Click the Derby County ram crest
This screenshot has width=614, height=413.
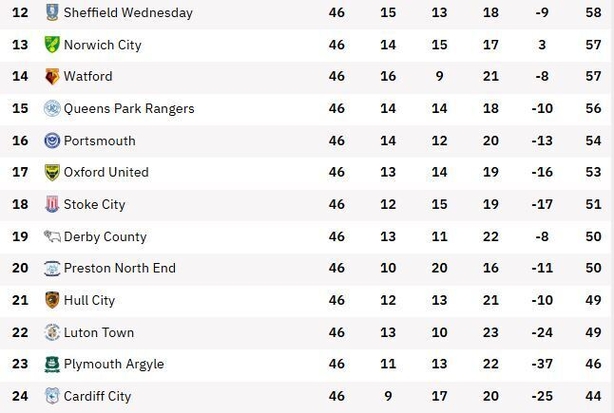point(52,236)
